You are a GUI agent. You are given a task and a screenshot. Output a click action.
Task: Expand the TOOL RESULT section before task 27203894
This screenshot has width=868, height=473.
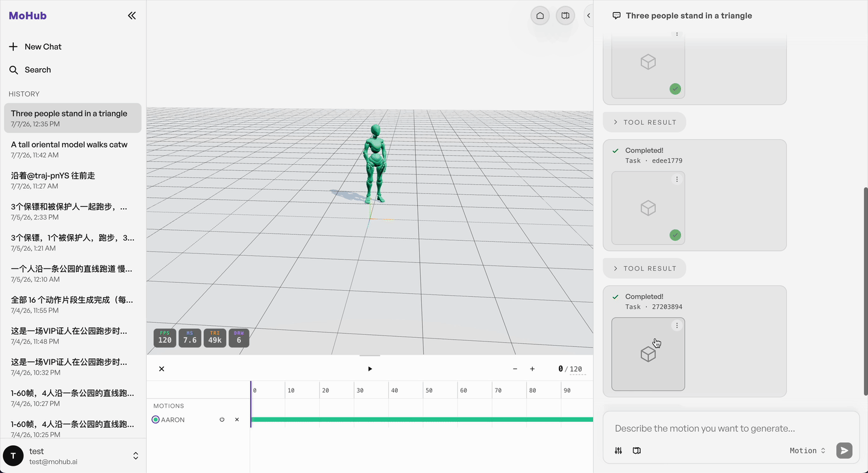(644, 268)
